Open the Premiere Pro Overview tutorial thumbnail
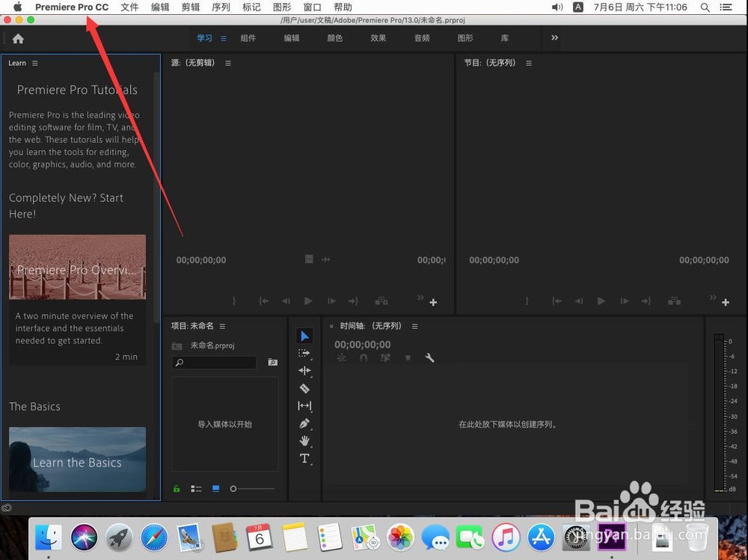 pos(77,267)
